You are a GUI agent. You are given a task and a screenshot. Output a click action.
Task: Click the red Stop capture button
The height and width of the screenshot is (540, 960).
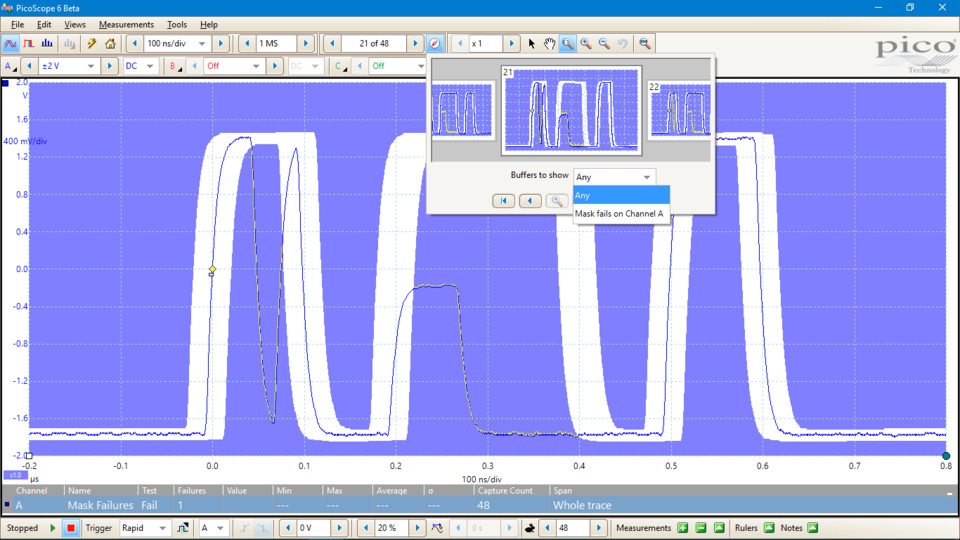click(71, 528)
